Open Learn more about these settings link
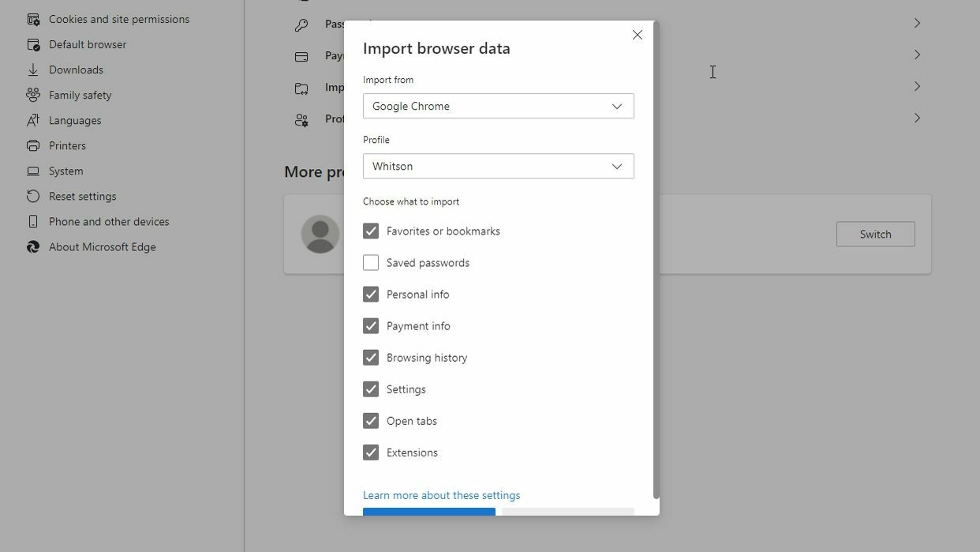 click(x=441, y=495)
